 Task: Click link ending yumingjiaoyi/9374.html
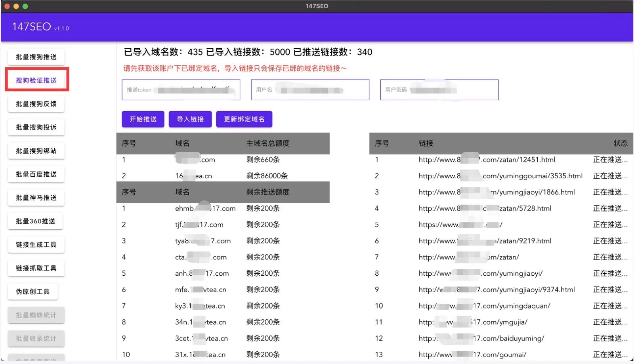[x=497, y=290]
